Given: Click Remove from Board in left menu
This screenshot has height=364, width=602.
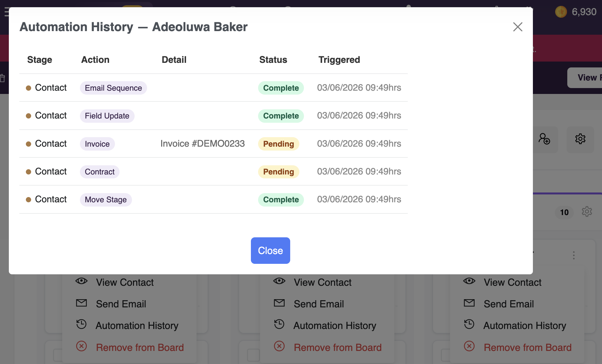Looking at the screenshot, I should click(x=140, y=347).
